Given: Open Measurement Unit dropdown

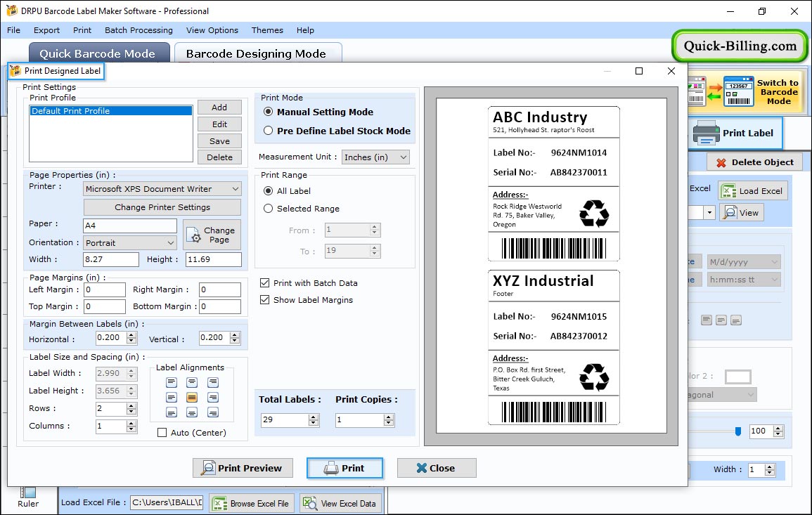Looking at the screenshot, I should (x=404, y=157).
